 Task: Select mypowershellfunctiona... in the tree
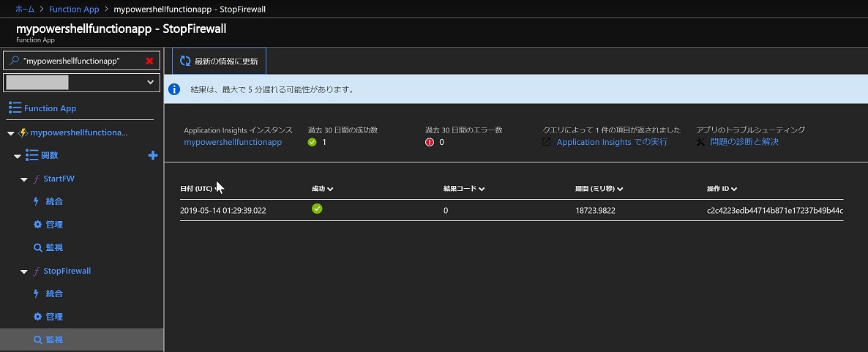tap(78, 133)
